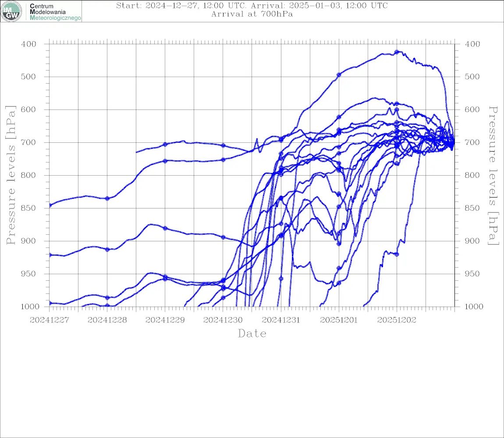Click the marker near 752 hPa on 20241230
Image resolution: width=504 pixels, height=438 pixels.
click(x=223, y=159)
